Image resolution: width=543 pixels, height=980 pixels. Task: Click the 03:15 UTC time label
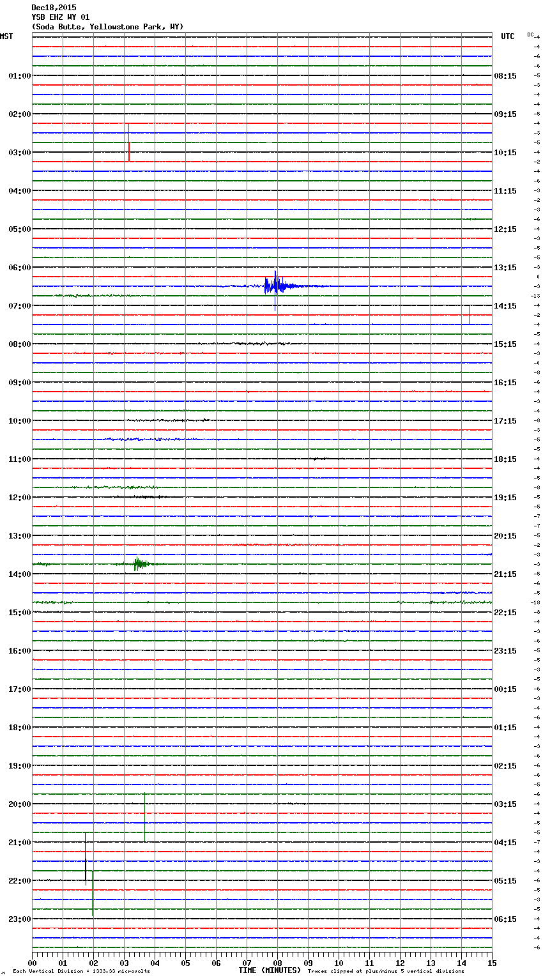(505, 804)
